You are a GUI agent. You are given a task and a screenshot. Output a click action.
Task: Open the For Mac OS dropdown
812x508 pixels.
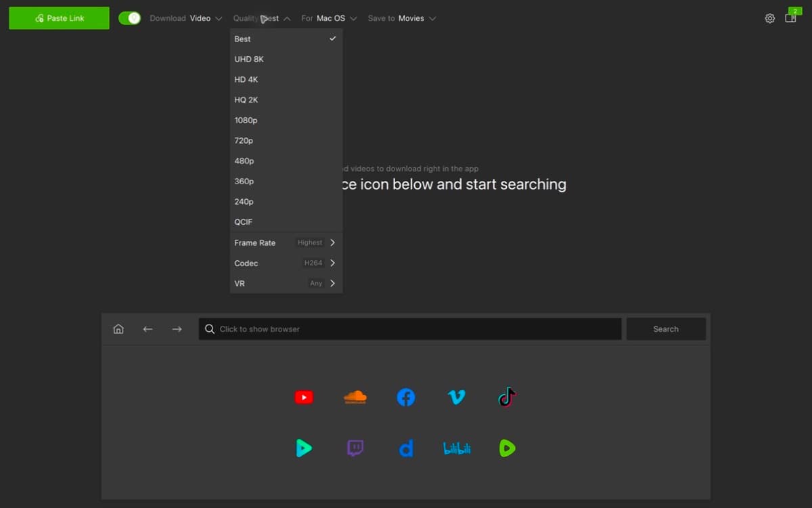point(329,18)
